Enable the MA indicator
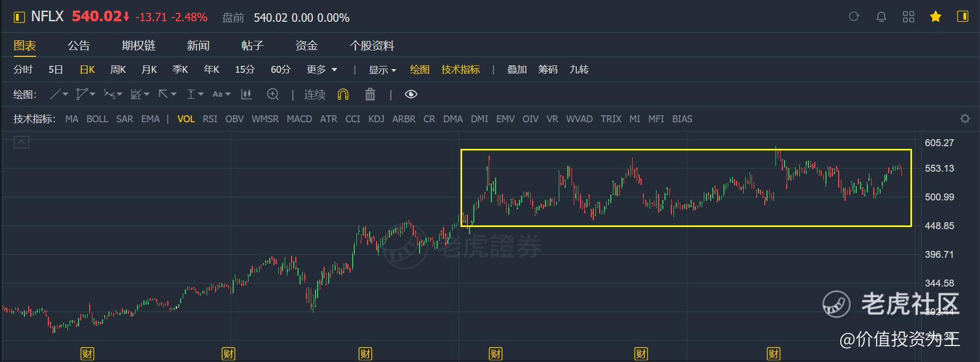980x362 pixels. [x=72, y=119]
